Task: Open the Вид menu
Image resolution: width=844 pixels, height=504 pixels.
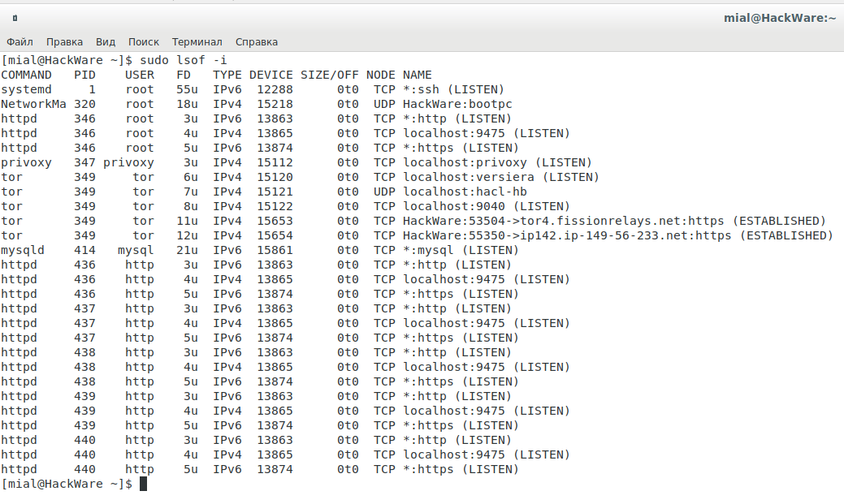Action: click(x=106, y=41)
